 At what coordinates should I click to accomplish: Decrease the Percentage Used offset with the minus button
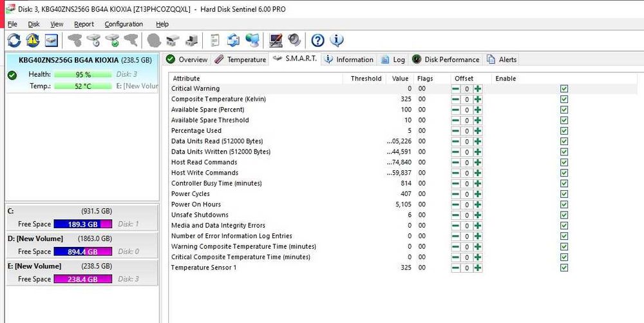(455, 131)
